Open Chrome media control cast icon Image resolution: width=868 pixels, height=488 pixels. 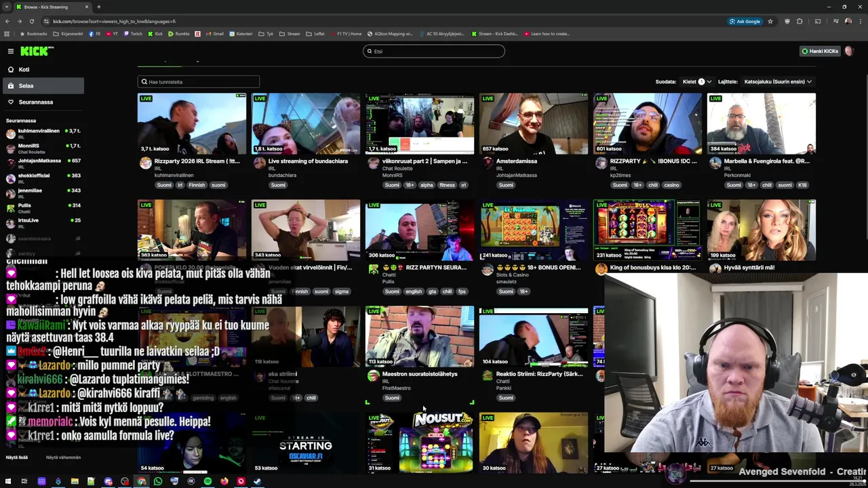(x=817, y=21)
